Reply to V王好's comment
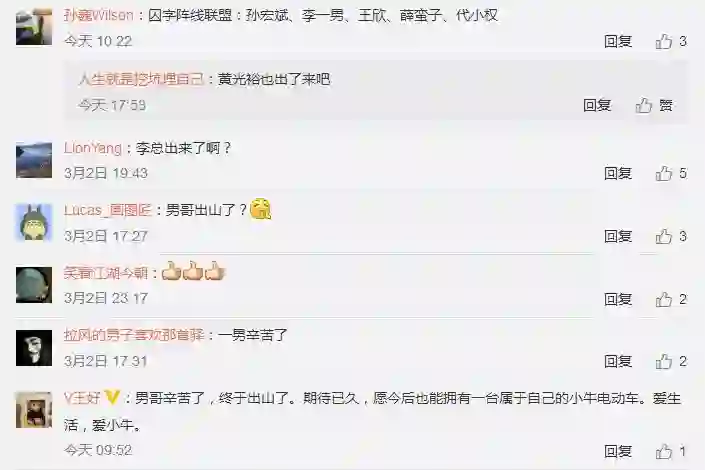 point(618,451)
